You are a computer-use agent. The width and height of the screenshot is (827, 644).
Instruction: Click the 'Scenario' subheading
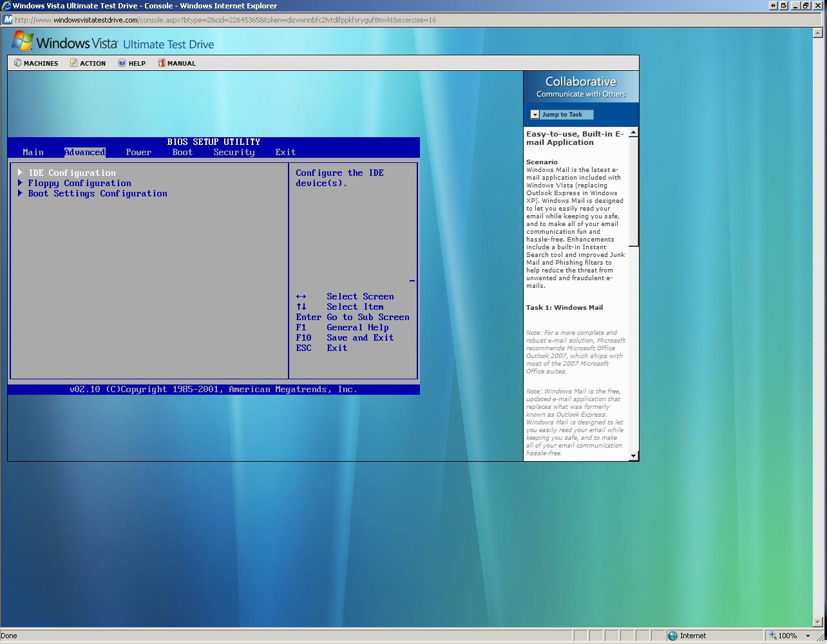click(542, 162)
